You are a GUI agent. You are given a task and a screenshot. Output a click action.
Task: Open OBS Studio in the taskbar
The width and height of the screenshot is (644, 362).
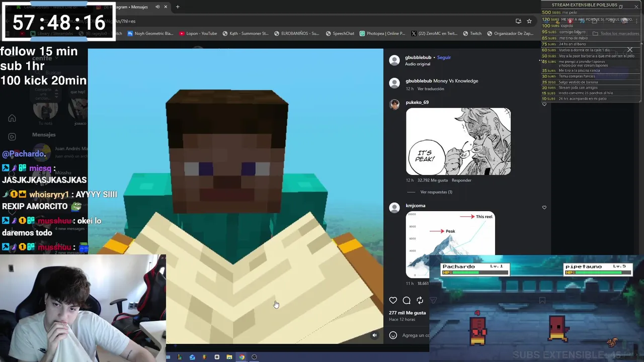click(x=254, y=357)
